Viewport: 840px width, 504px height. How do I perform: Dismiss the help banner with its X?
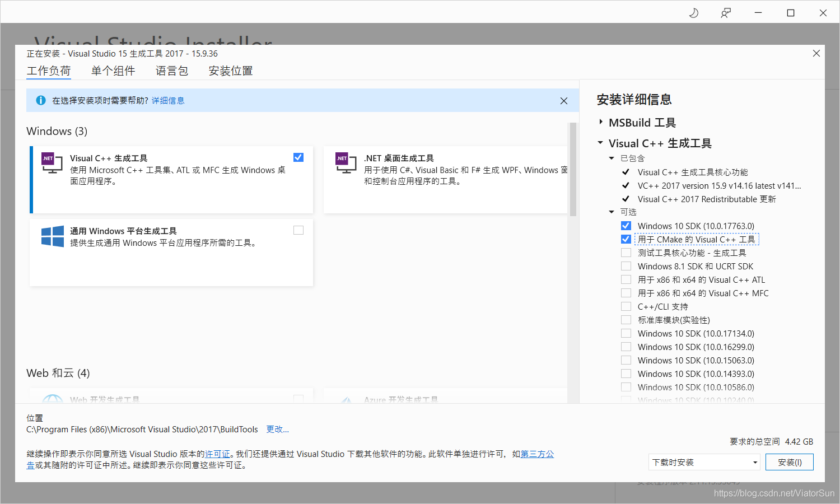coord(564,101)
